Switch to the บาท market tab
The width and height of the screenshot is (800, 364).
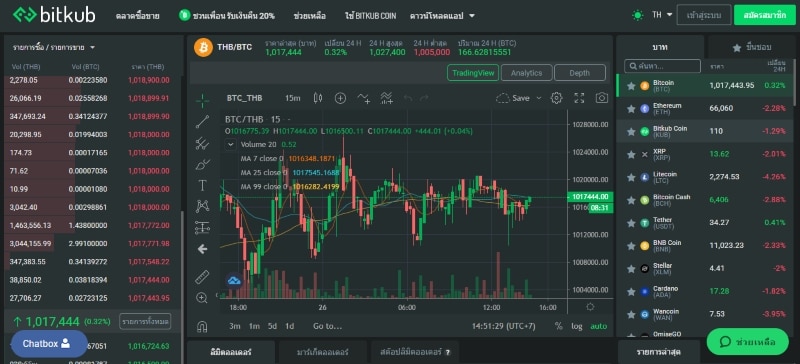[660, 47]
